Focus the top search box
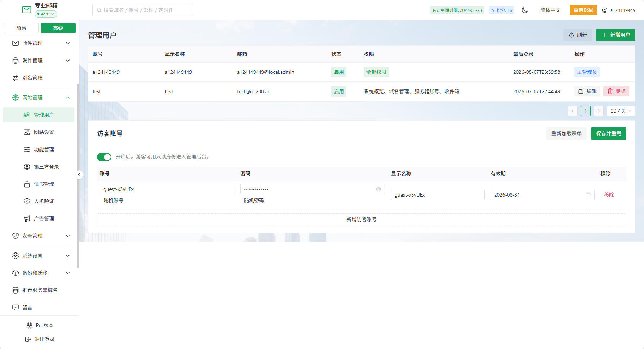This screenshot has height=349, width=644. pos(143,10)
